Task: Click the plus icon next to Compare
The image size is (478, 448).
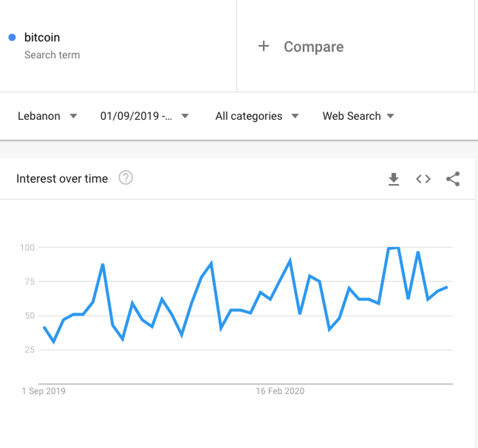Action: point(263,46)
